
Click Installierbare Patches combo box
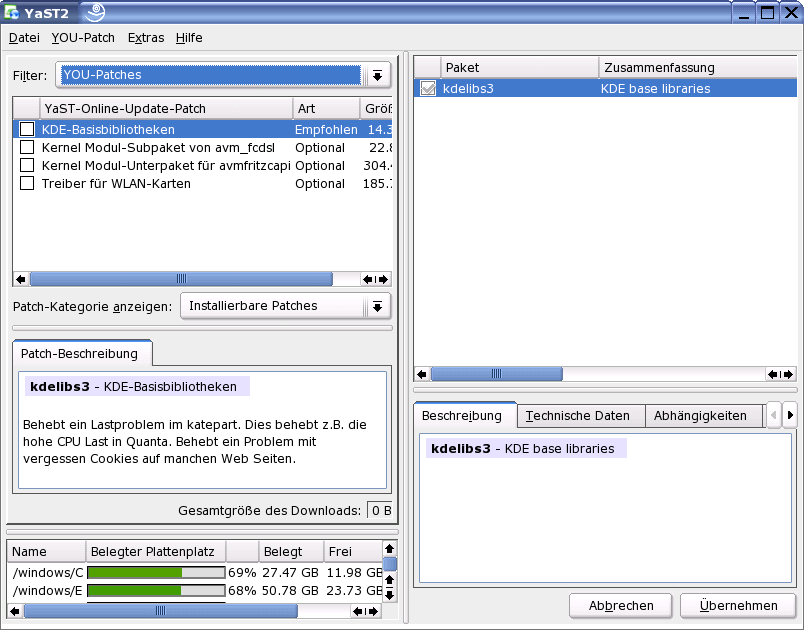pyautogui.click(x=285, y=306)
